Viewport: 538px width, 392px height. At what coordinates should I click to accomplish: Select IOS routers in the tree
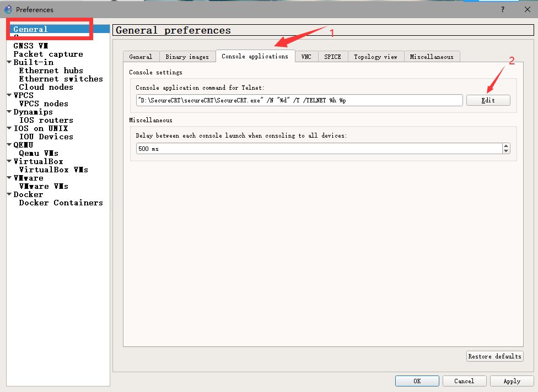click(x=46, y=120)
